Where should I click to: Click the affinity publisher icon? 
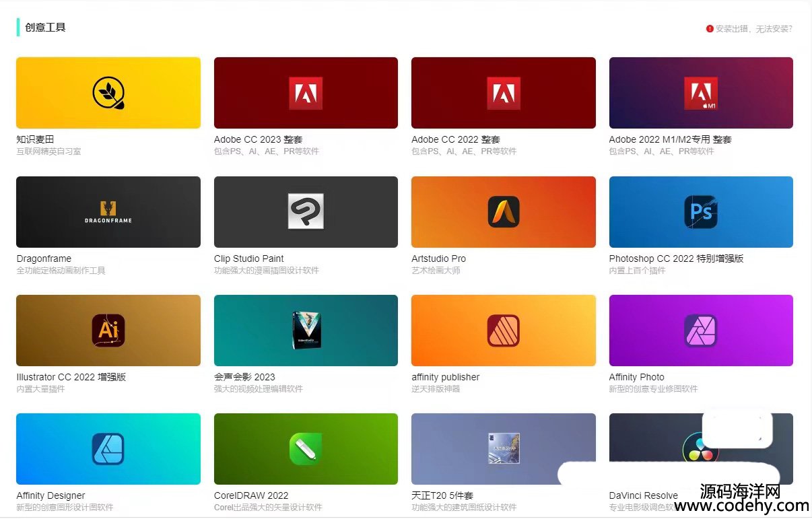click(504, 331)
